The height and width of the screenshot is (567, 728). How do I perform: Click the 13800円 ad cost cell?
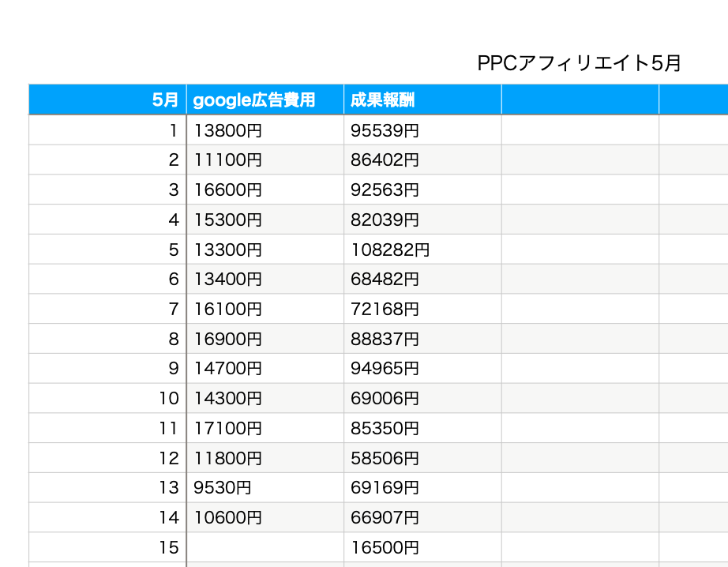pos(265,130)
